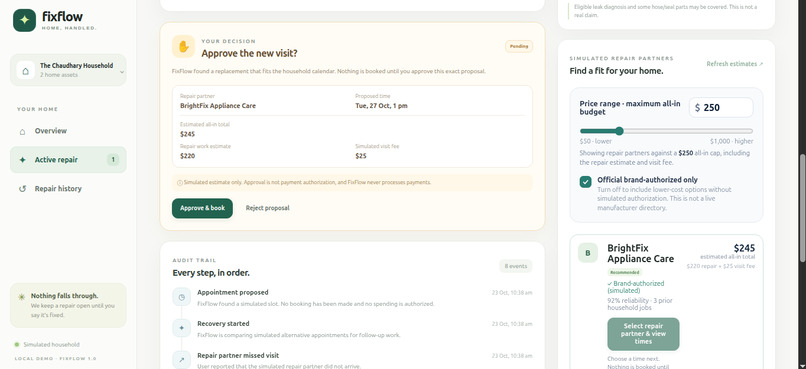Click Refresh estimates link
This screenshot has width=806, height=369.
point(735,64)
